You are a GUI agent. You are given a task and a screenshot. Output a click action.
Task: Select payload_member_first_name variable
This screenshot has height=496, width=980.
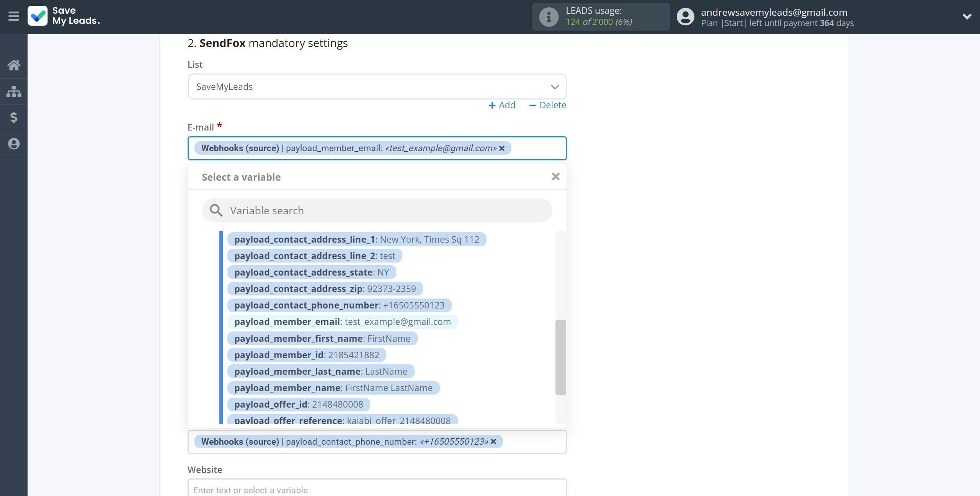tap(322, 339)
